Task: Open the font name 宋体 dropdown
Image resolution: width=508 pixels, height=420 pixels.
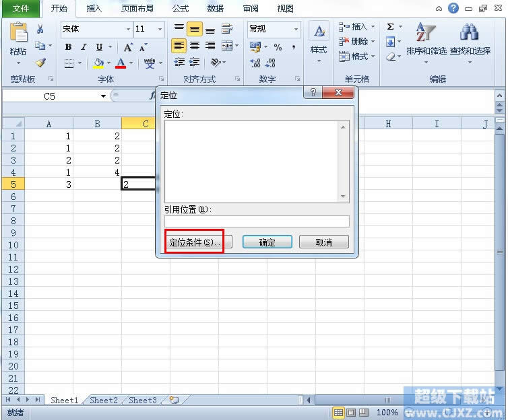Action: pos(128,29)
